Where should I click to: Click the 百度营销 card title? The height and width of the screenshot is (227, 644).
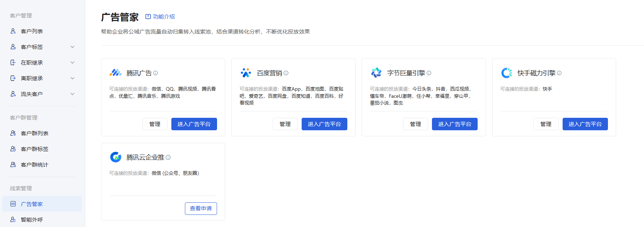point(270,73)
